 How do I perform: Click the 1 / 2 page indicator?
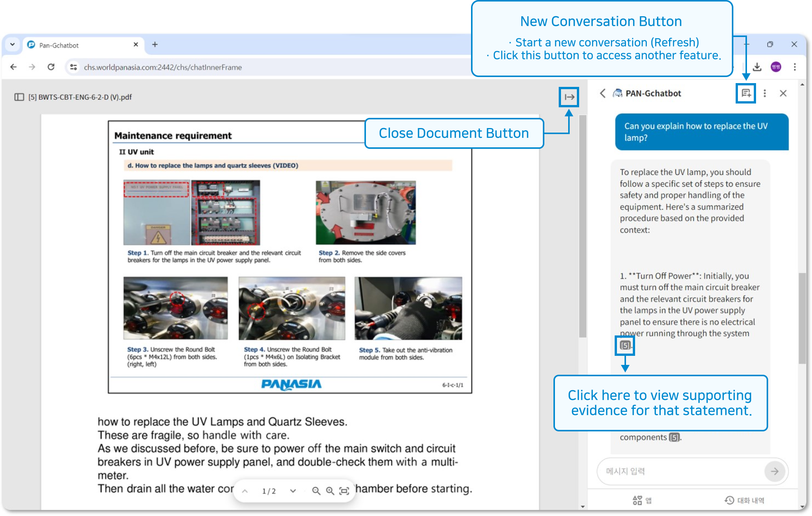[269, 491]
